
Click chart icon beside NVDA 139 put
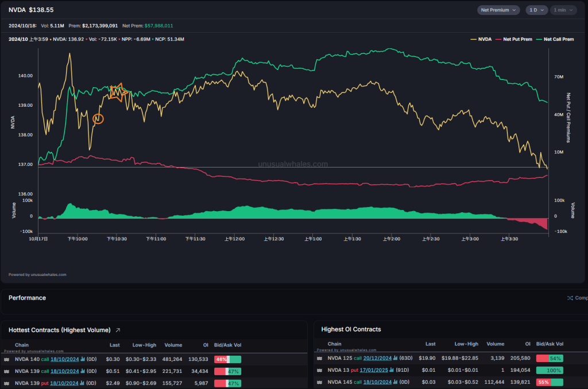click(82, 383)
